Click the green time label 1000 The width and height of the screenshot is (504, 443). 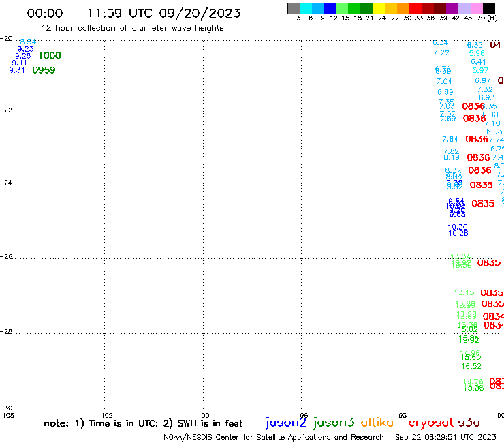pos(50,56)
